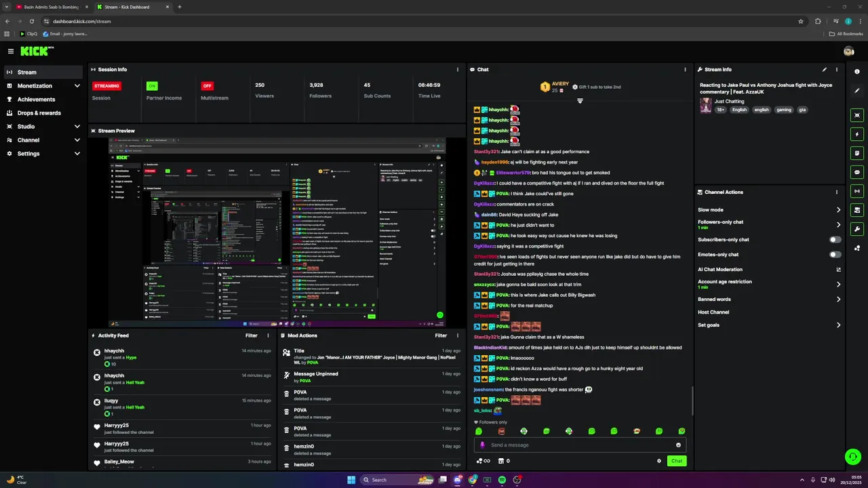Click the info circle icon in right sidebar

pos(857,72)
